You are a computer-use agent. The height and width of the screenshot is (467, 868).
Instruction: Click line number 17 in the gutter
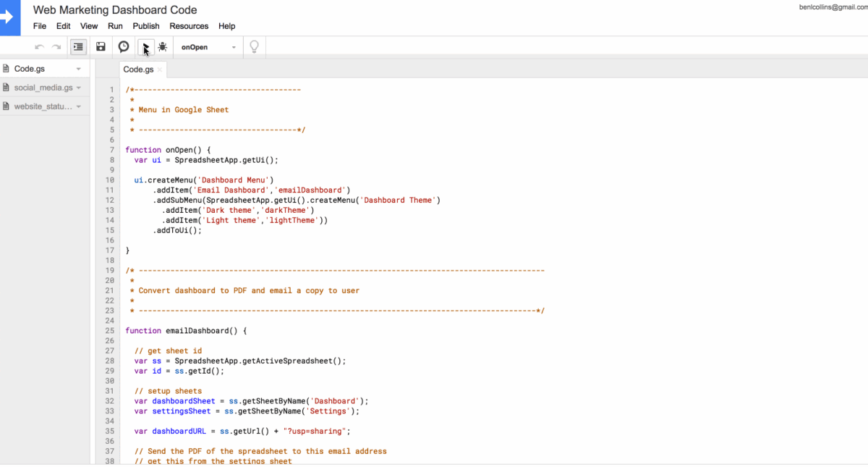click(x=110, y=251)
